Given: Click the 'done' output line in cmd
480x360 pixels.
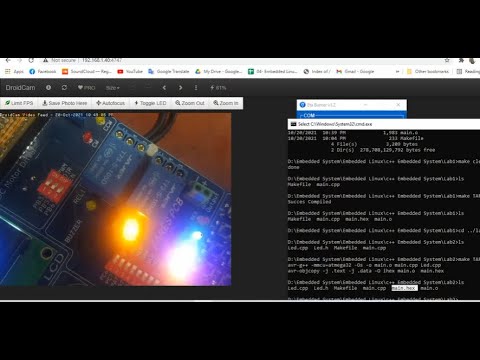Looking at the screenshot, I should [294, 167].
